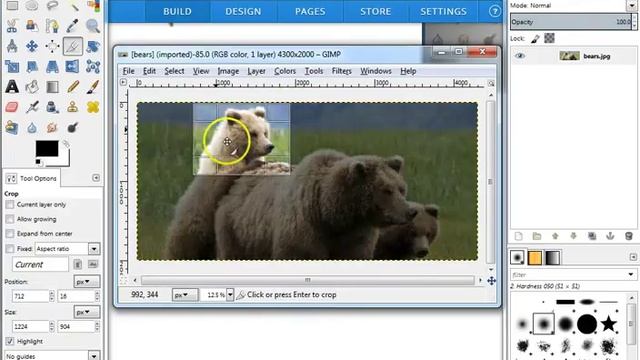This screenshot has width=640, height=360.
Task: Enable Expand from center checkbox
Action: (x=10, y=234)
